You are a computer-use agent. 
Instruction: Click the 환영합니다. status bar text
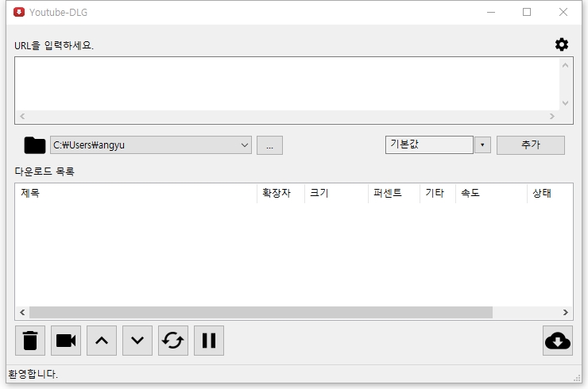click(33, 374)
